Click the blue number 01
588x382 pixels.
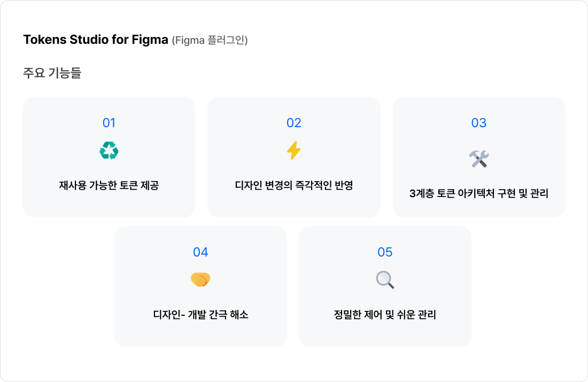[109, 123]
